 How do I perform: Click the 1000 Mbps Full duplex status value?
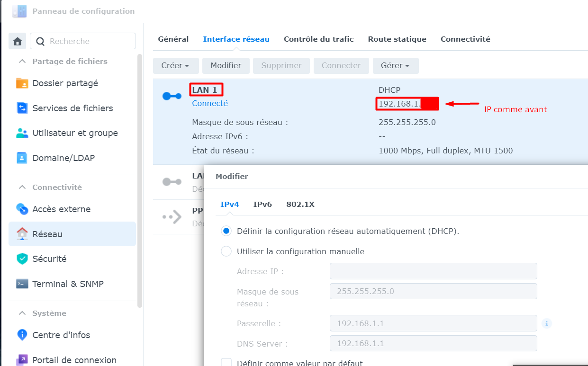pyautogui.click(x=445, y=151)
